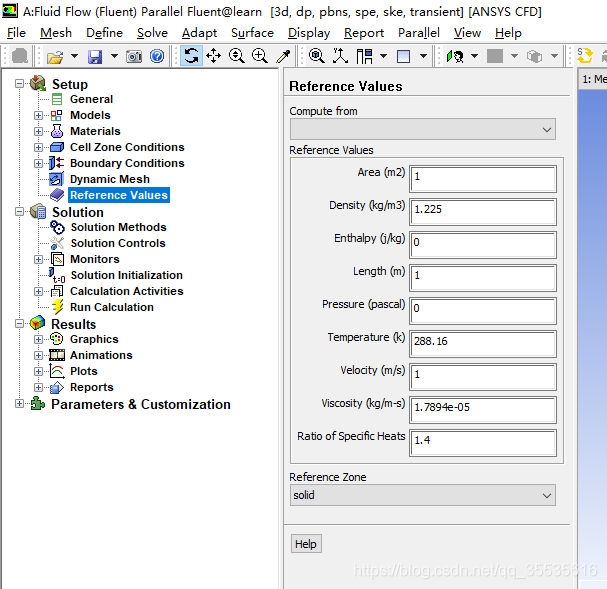Expand the Models tree node
The image size is (607, 589).
(38, 115)
